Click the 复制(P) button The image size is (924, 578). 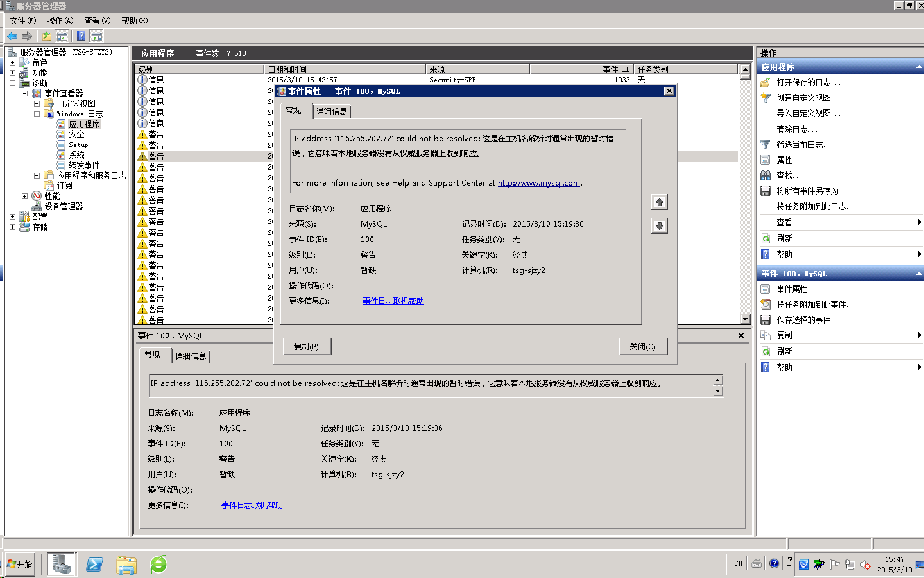[x=307, y=346]
